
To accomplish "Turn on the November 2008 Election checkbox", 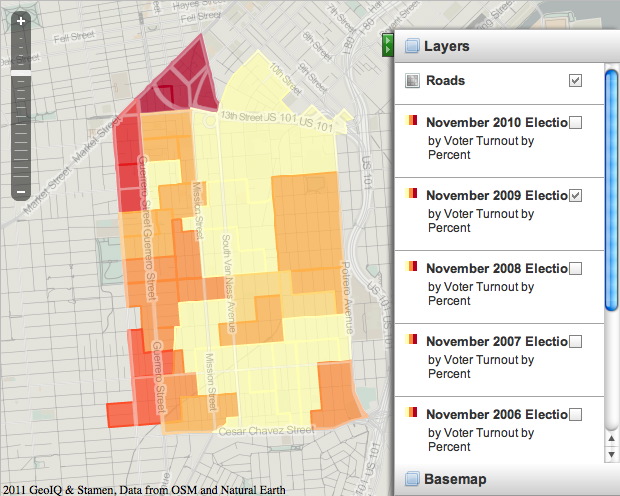I will pos(575,269).
